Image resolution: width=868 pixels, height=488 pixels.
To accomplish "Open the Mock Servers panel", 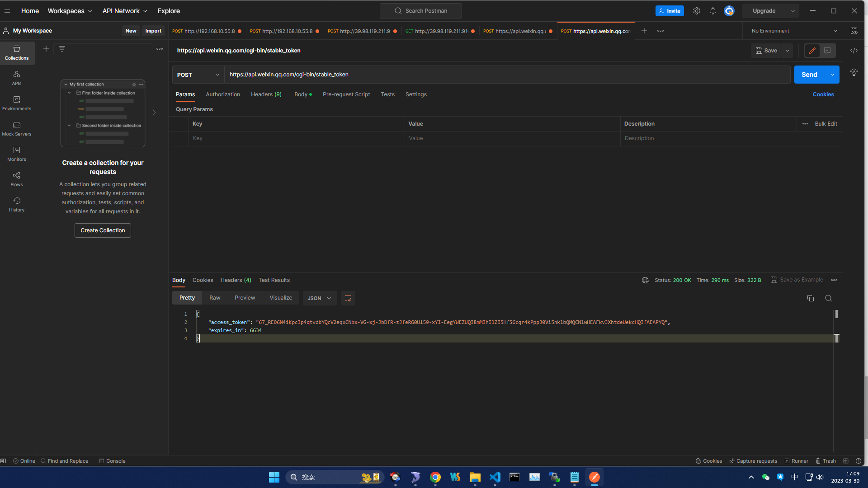I will pos(17,129).
